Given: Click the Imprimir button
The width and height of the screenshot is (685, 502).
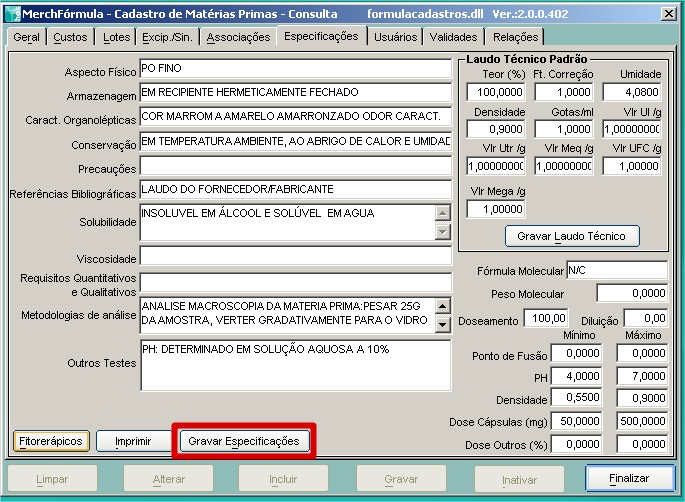Looking at the screenshot, I should (x=133, y=441).
